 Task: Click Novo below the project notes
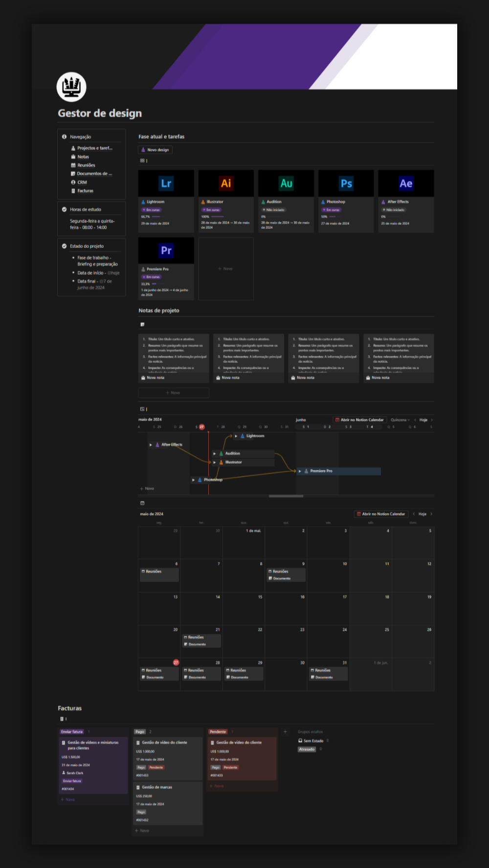pyautogui.click(x=174, y=393)
